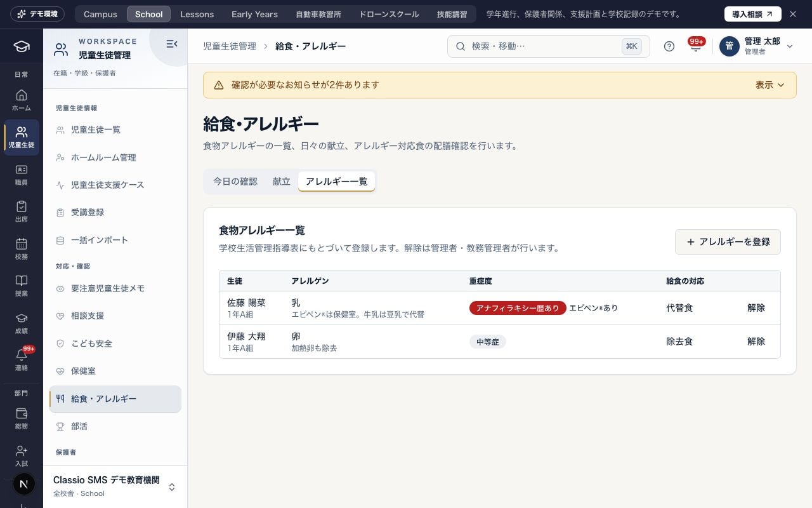
Task: Click 児童生徒管理 breadcrumb link
Action: click(230, 46)
